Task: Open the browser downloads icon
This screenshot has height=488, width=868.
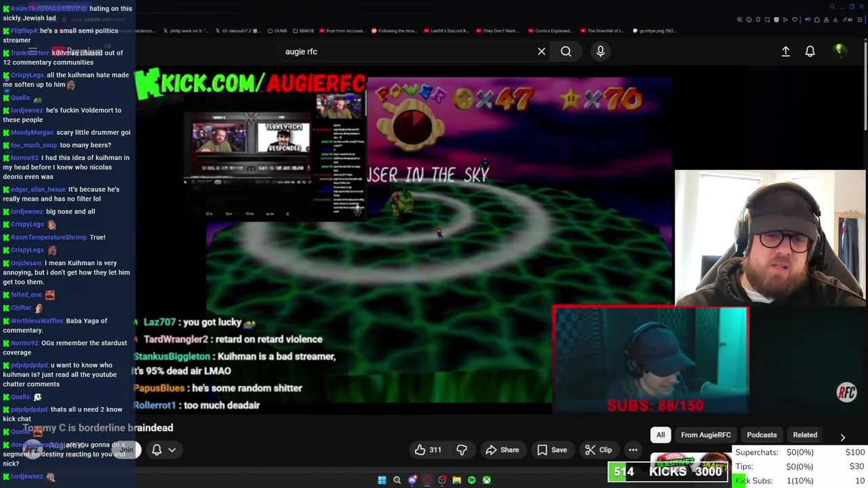Action: click(x=835, y=20)
